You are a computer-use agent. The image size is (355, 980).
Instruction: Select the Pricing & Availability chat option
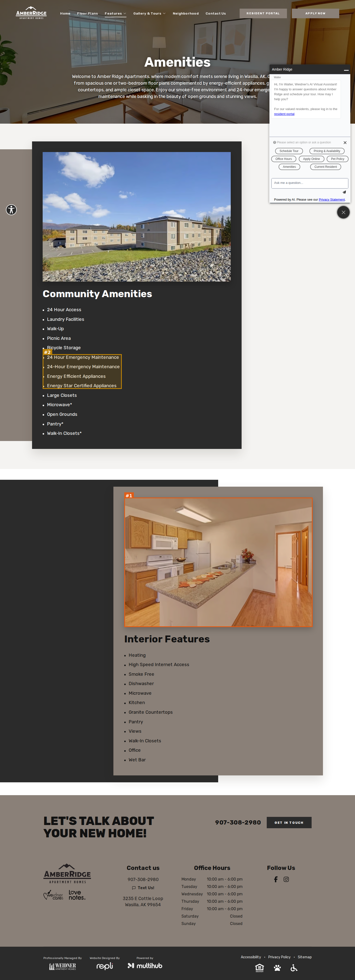click(x=327, y=151)
